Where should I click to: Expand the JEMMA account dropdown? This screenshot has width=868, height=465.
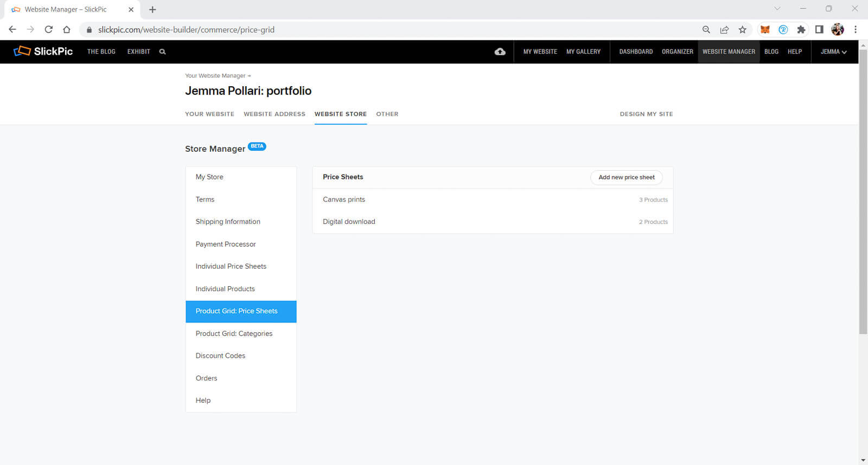pyautogui.click(x=833, y=51)
